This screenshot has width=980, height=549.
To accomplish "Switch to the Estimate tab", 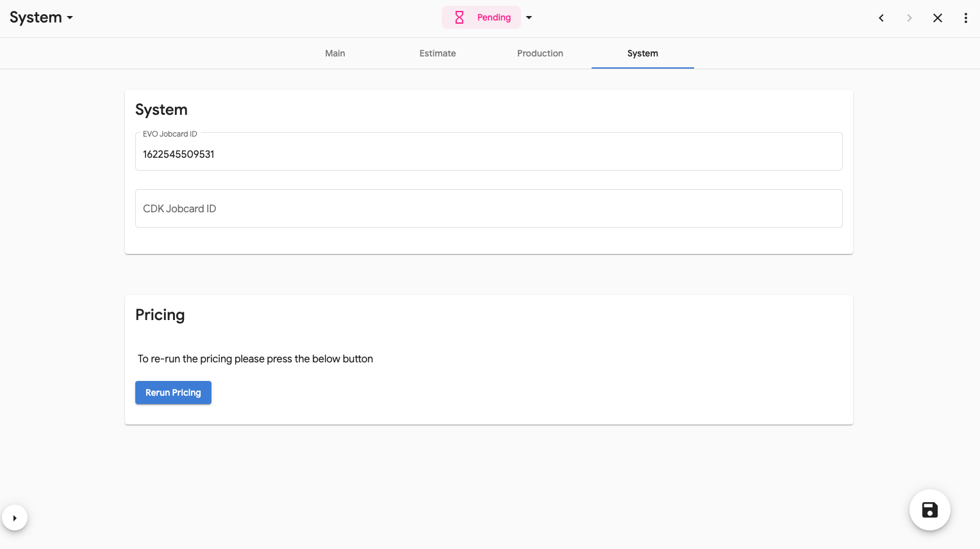I will pyautogui.click(x=438, y=53).
